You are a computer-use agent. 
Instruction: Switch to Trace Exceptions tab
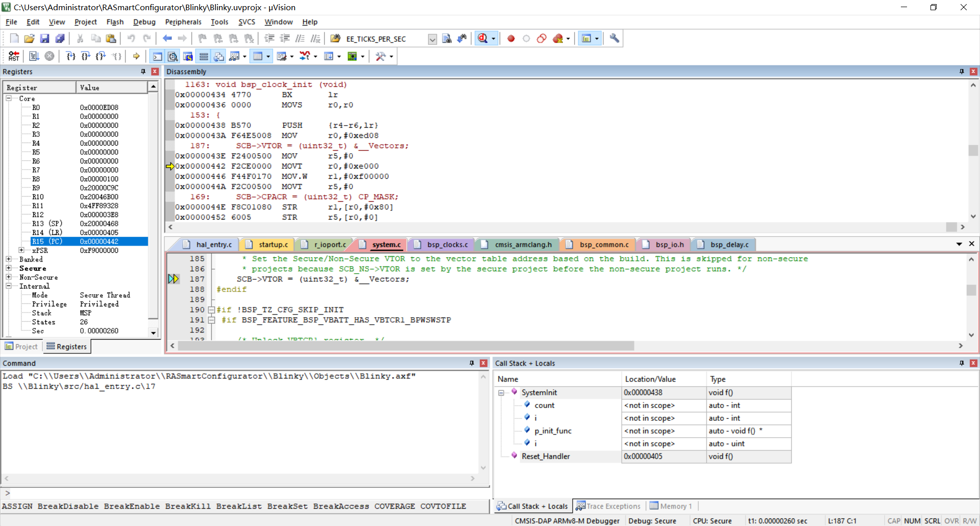pyautogui.click(x=608, y=506)
